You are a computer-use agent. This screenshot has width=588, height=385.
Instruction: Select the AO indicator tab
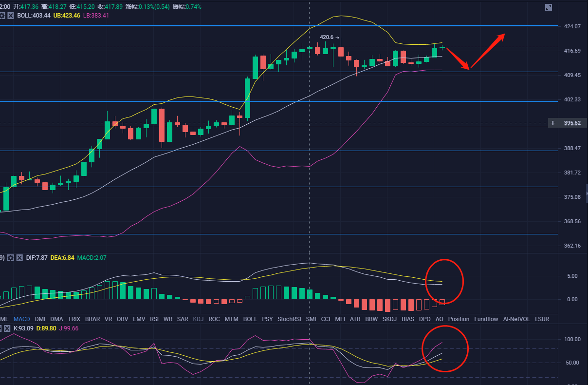pyautogui.click(x=440, y=319)
